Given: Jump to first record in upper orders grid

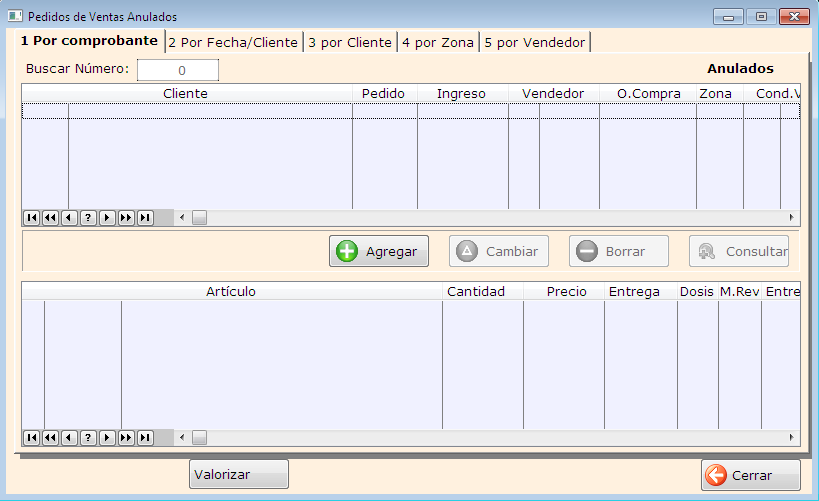Looking at the screenshot, I should 31,217.
